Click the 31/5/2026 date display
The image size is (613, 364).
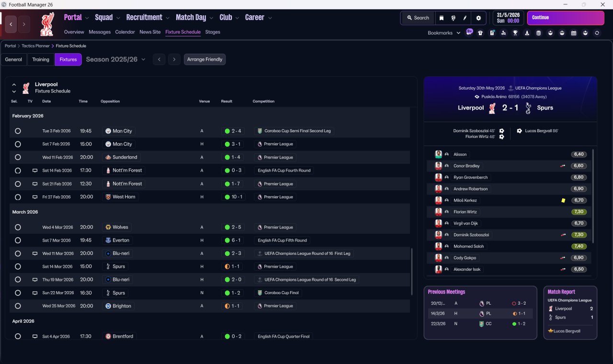tap(508, 18)
